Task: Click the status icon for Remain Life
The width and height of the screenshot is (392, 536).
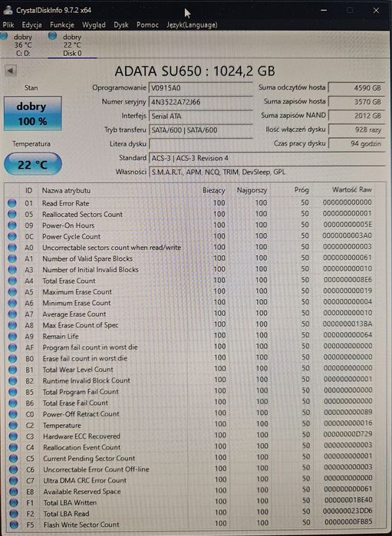Action: tap(12, 337)
